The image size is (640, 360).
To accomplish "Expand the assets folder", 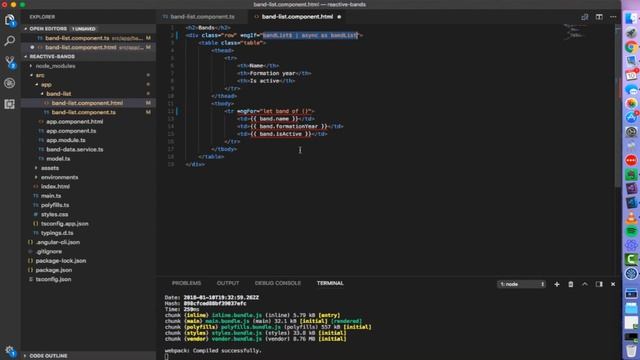I will tap(50, 168).
